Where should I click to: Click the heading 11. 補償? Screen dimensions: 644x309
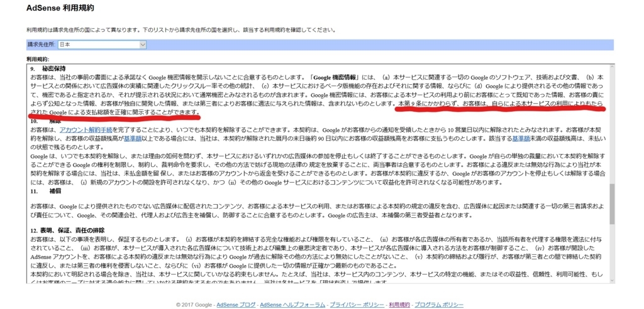coord(45,191)
